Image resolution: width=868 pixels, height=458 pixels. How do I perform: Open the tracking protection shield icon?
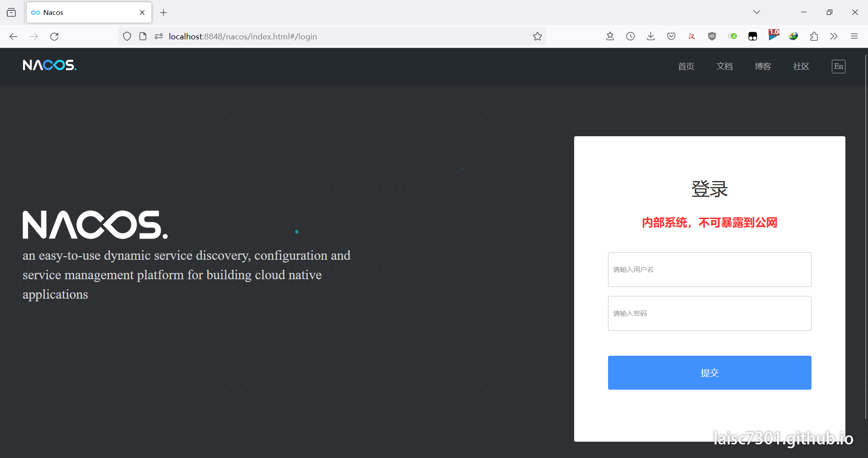[127, 37]
